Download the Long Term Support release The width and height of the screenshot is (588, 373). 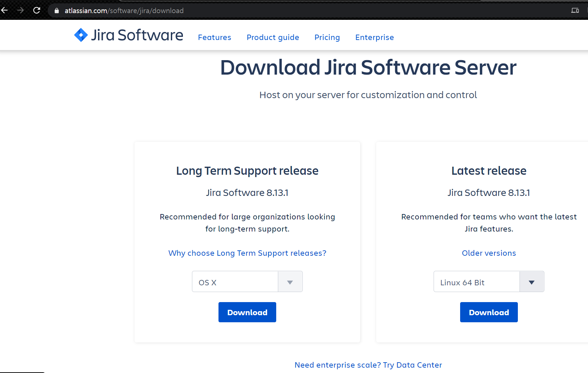click(x=247, y=312)
